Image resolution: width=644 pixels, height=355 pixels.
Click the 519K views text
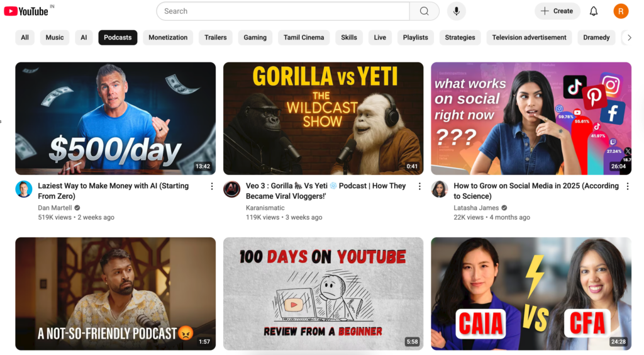pyautogui.click(x=55, y=217)
